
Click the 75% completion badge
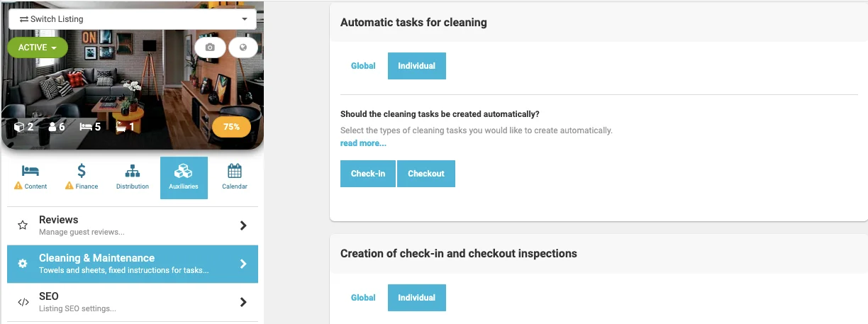point(231,127)
